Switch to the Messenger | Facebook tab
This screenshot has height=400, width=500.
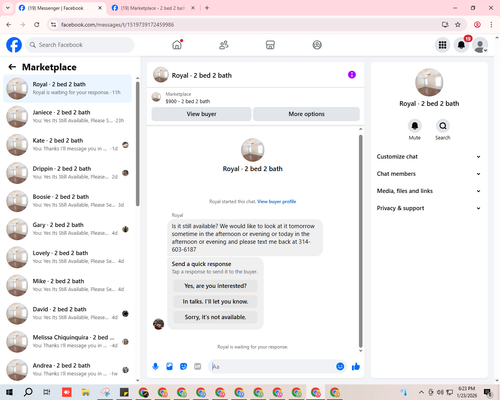(60, 8)
